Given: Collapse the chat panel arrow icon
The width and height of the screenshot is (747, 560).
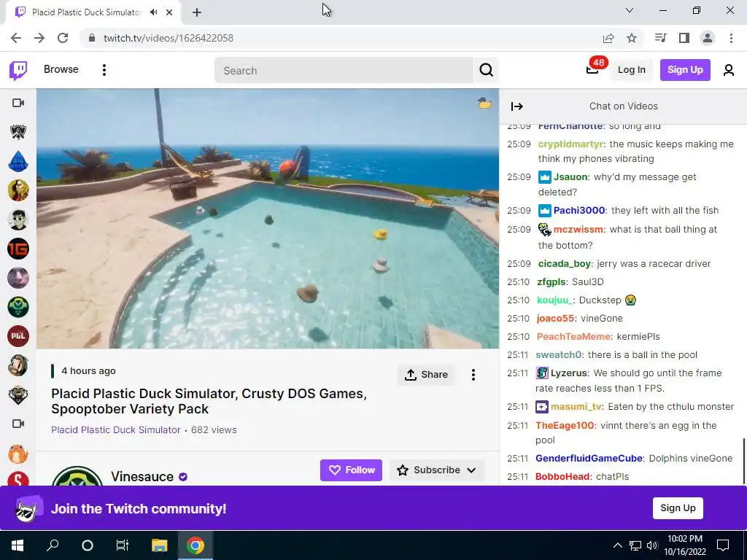Looking at the screenshot, I should [x=517, y=106].
